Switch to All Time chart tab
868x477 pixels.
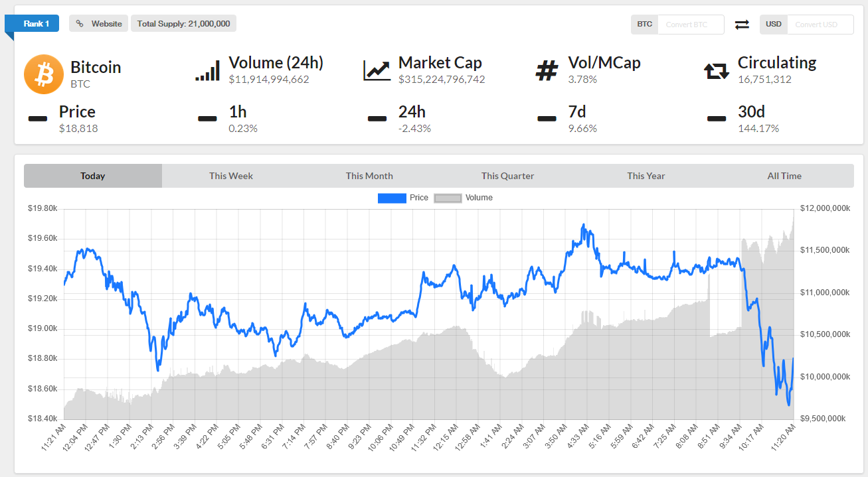[x=784, y=176]
